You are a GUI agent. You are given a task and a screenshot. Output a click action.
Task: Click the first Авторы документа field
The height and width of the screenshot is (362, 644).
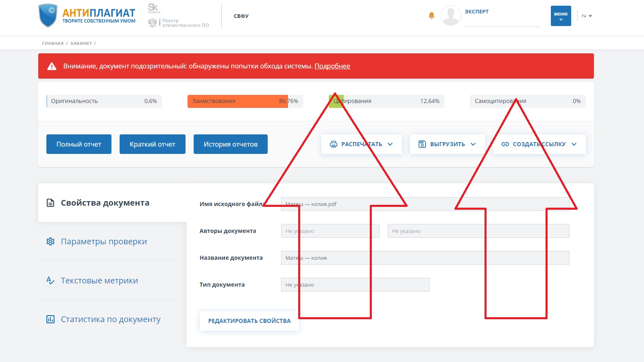[330, 231]
